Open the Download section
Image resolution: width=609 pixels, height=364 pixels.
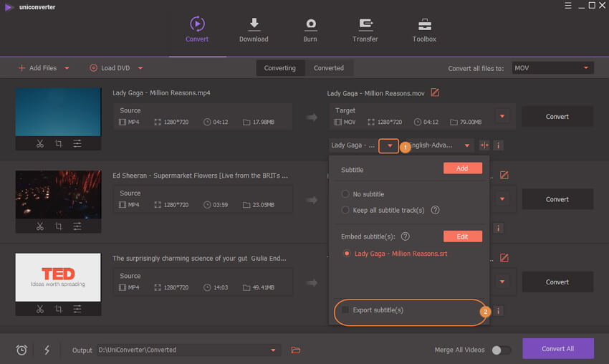(254, 29)
